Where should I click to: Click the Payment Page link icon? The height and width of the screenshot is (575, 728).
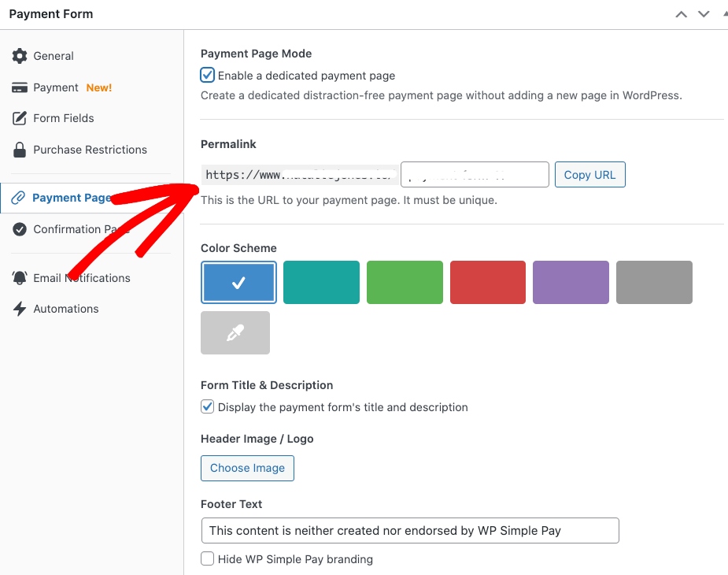coord(18,198)
